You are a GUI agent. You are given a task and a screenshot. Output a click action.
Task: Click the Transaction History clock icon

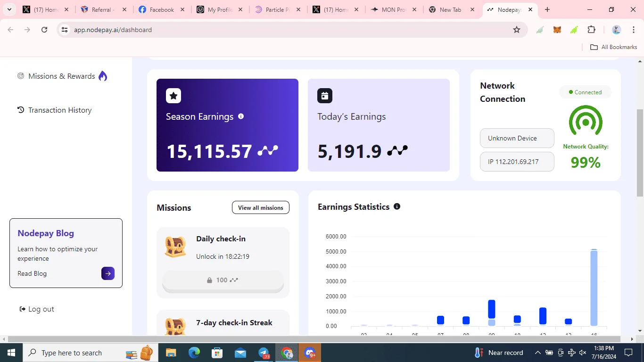coord(21,110)
